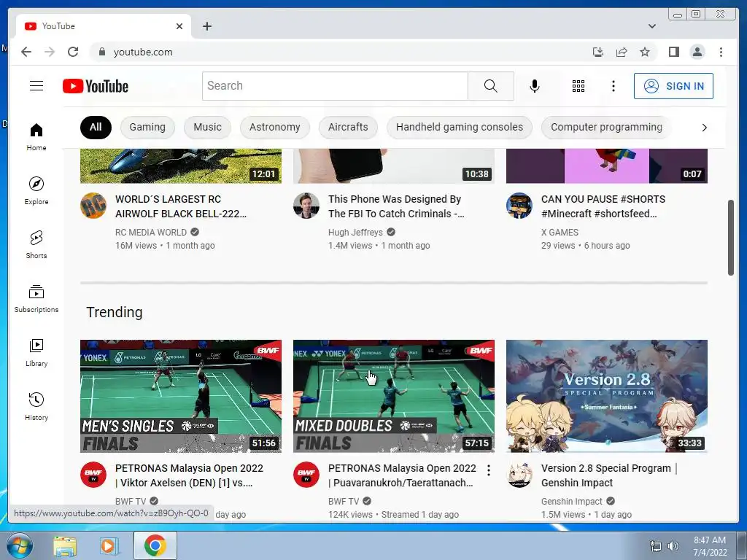The image size is (747, 560).
Task: Open YouTube settings three-dot menu
Action: pyautogui.click(x=613, y=86)
